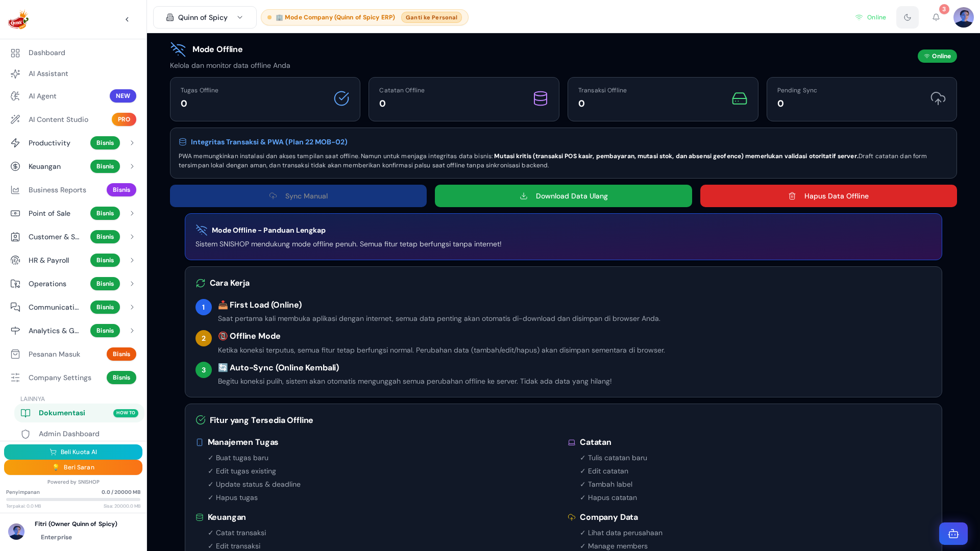Click Hapus Data Offline button
Screen dimensions: 980x551
click(x=828, y=196)
